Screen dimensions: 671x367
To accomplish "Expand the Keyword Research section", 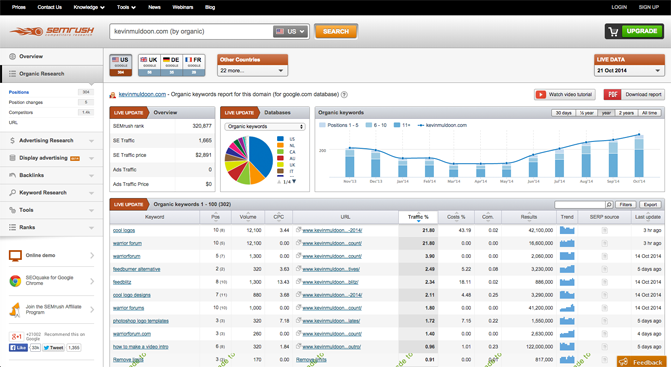I will click(x=91, y=193).
